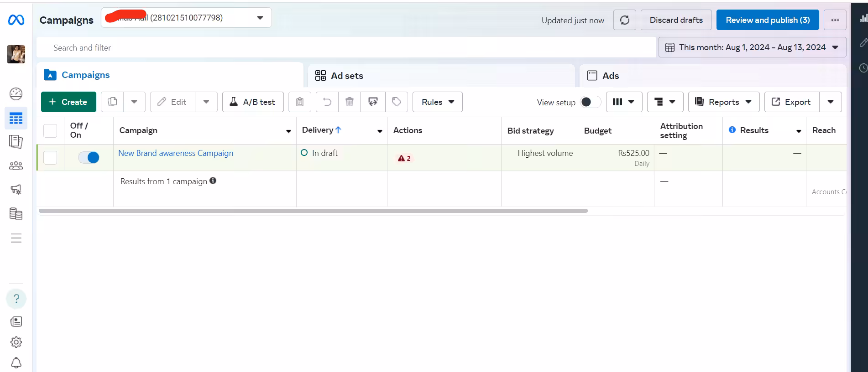Open the news updates icon in sidebar
This screenshot has width=868, height=372.
tap(16, 322)
